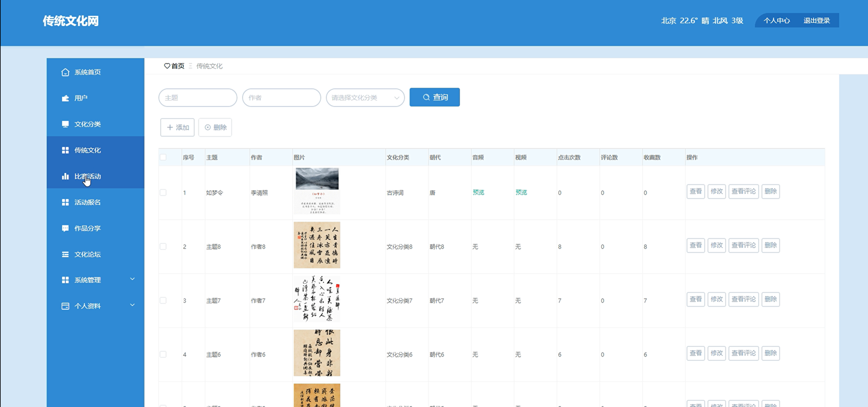Click the magnifier icon in the 查询 button
This screenshot has width=868, height=407.
(x=426, y=97)
